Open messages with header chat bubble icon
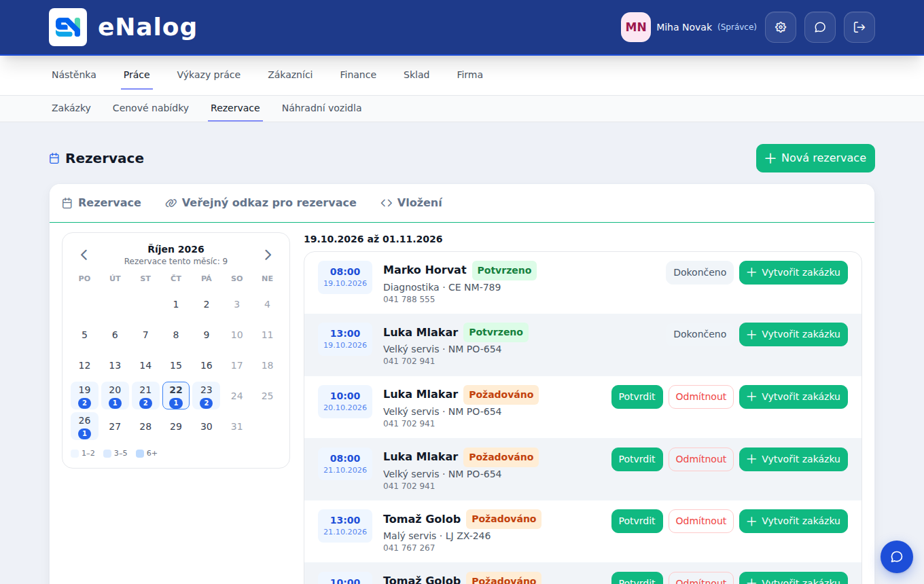The width and height of the screenshot is (924, 584). click(820, 27)
